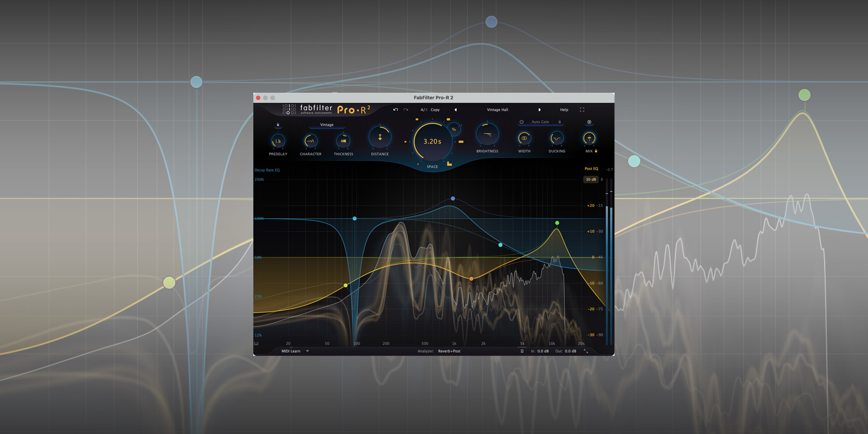Click the Distance knob

(x=380, y=137)
